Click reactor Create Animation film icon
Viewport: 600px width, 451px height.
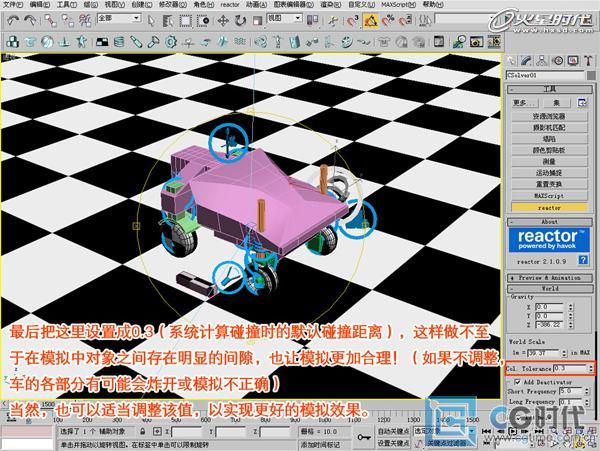click(x=494, y=41)
